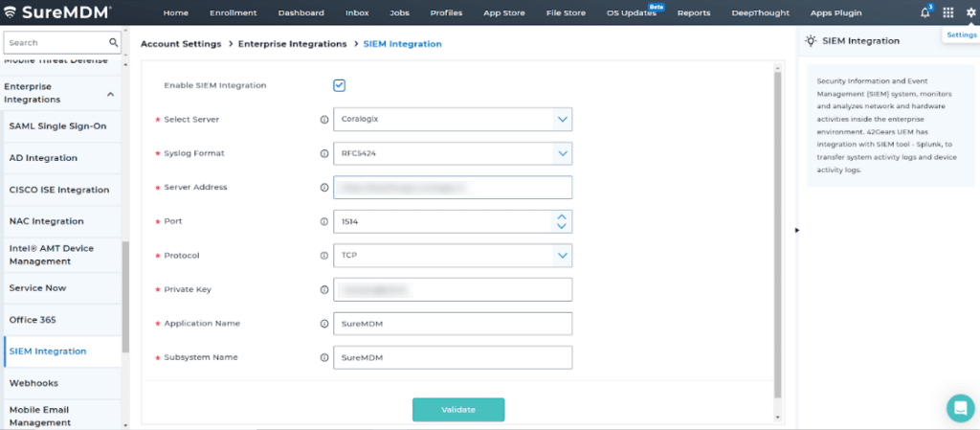Click the search magnifier icon in sidebar
980x430 pixels.
pos(113,42)
